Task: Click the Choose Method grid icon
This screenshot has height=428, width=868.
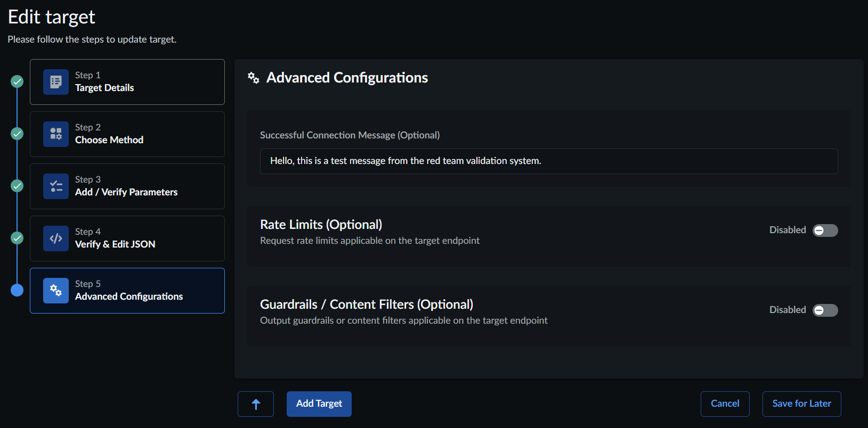Action: pyautogui.click(x=56, y=134)
